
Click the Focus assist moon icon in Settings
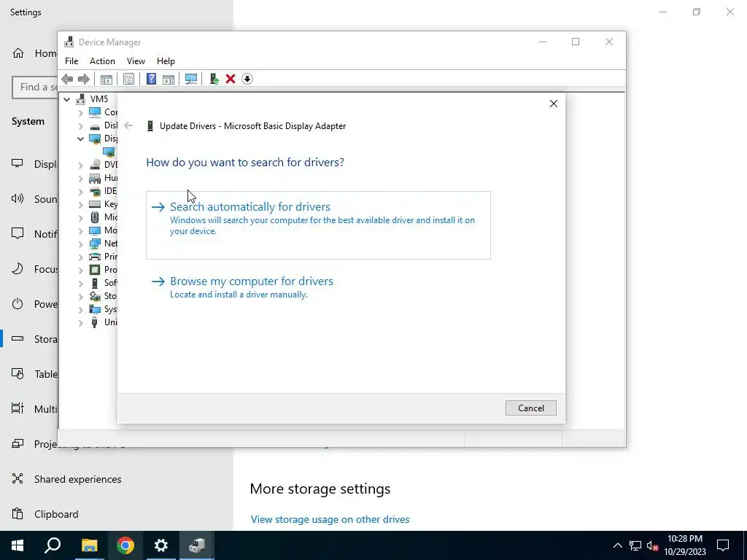(18, 268)
